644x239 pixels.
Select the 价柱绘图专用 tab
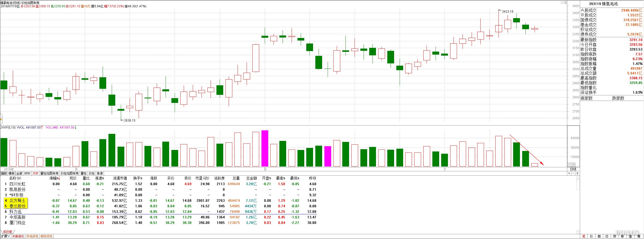point(69,173)
